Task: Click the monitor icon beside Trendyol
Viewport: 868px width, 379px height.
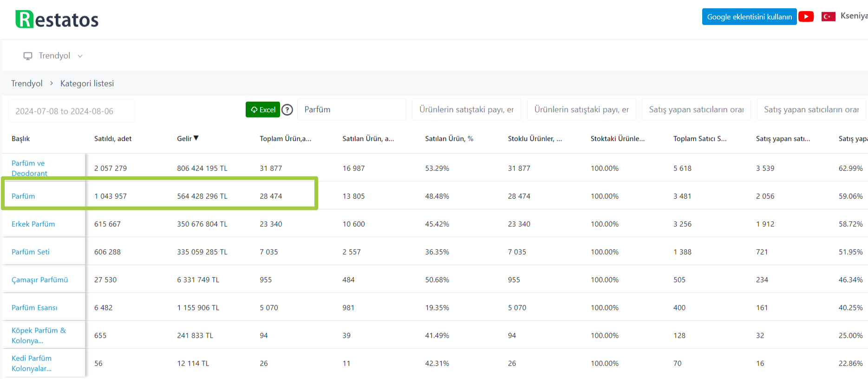Action: (x=28, y=56)
